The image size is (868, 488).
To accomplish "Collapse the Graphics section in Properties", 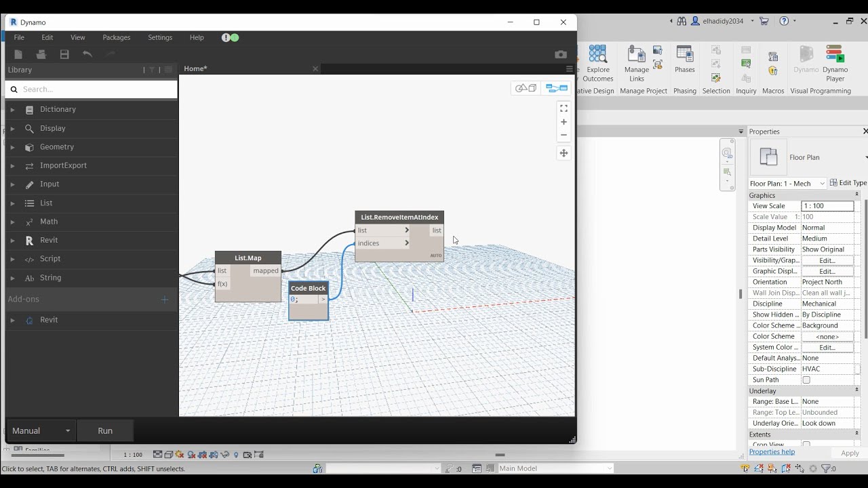I will pyautogui.click(x=856, y=195).
